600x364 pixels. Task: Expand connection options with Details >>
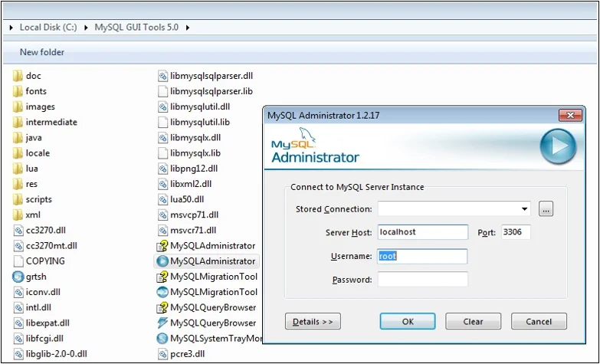(x=313, y=322)
